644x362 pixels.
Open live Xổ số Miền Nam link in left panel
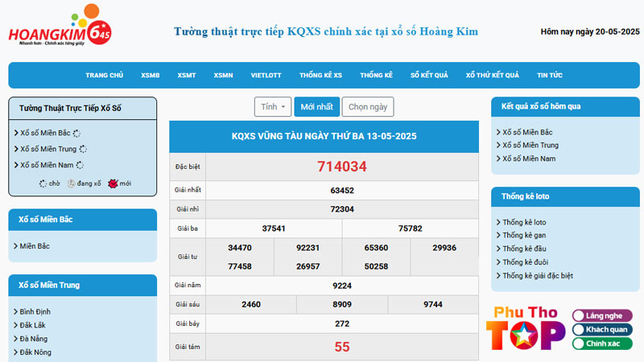47,165
